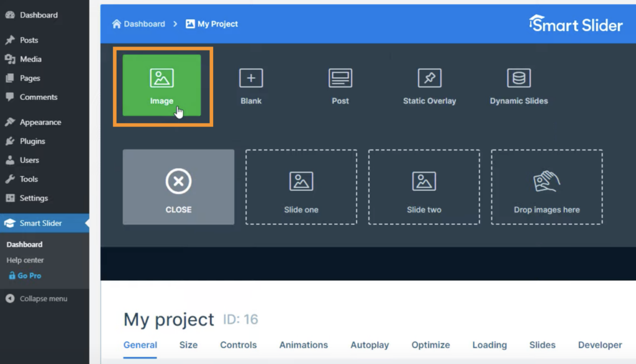Select the green Image slide type
Image resolution: width=636 pixels, height=364 pixels.
(161, 85)
